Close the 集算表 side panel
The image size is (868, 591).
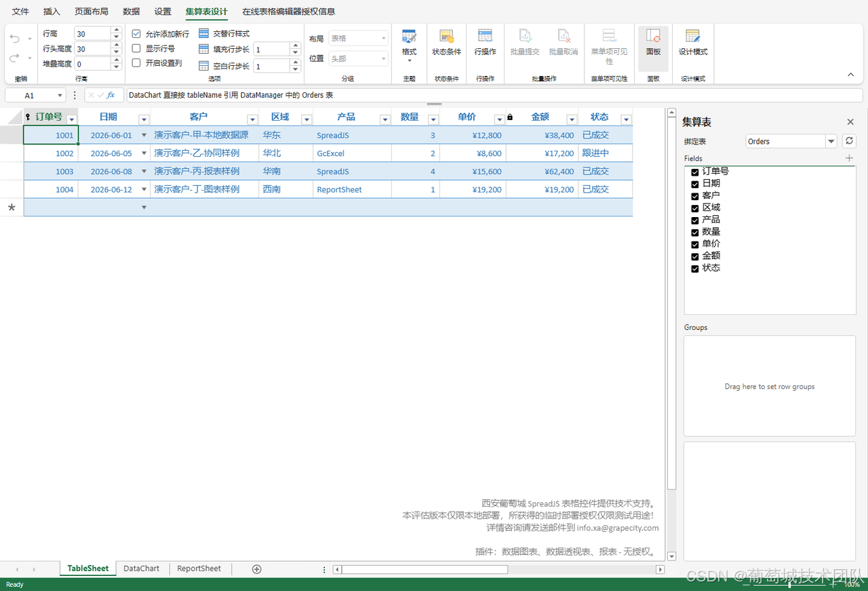click(850, 122)
